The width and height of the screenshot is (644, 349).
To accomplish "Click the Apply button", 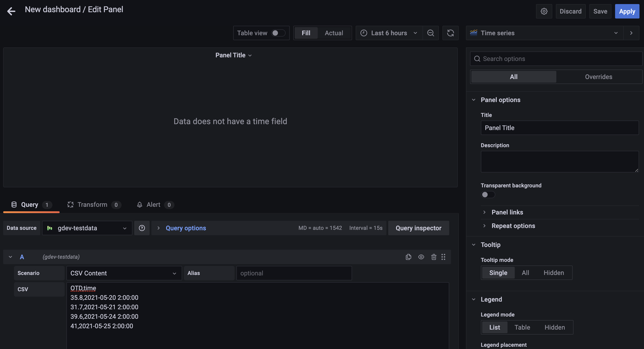I will point(627,11).
